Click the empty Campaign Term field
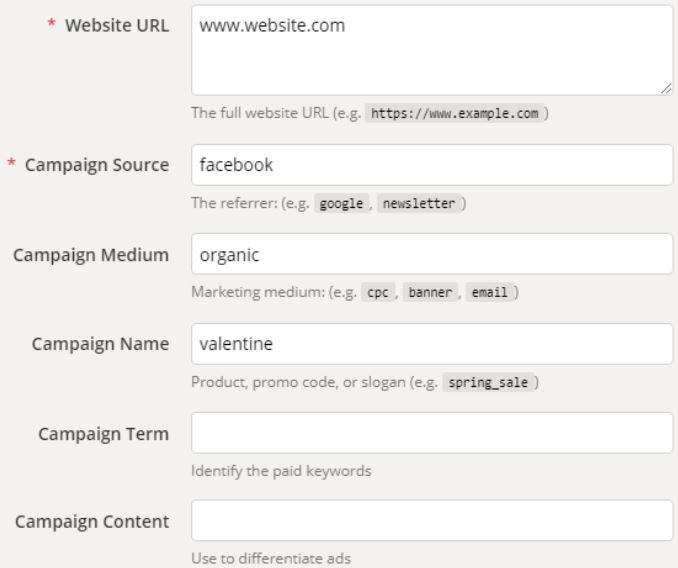This screenshot has height=568, width=678. [432, 433]
